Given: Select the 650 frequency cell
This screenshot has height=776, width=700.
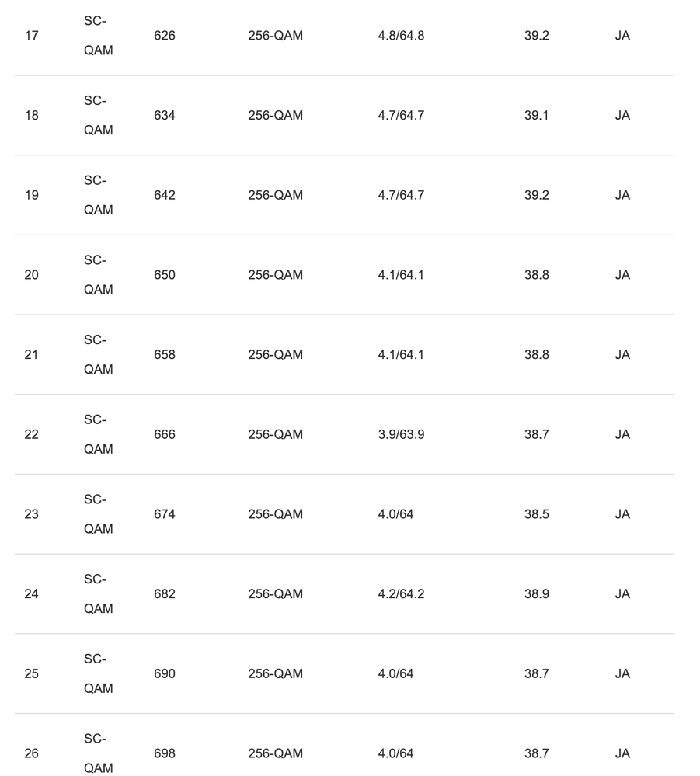Looking at the screenshot, I should click(165, 275).
